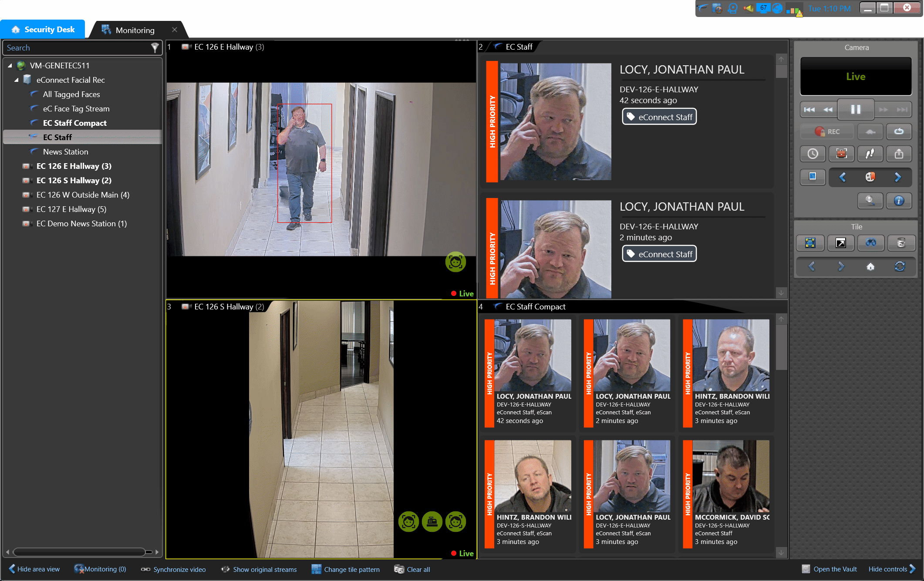
Task: Click the footsteps visual tracking icon
Action: click(x=870, y=154)
